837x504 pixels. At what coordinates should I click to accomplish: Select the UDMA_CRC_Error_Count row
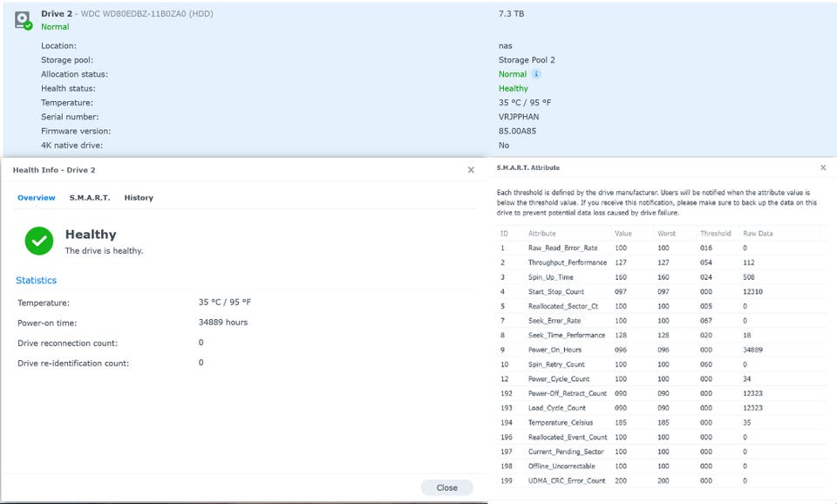click(568, 480)
